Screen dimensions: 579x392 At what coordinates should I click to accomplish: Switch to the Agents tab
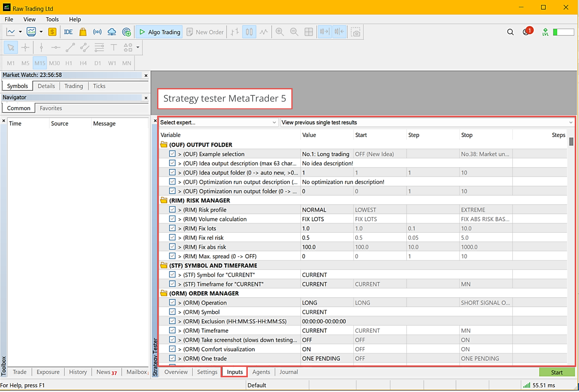coord(261,372)
